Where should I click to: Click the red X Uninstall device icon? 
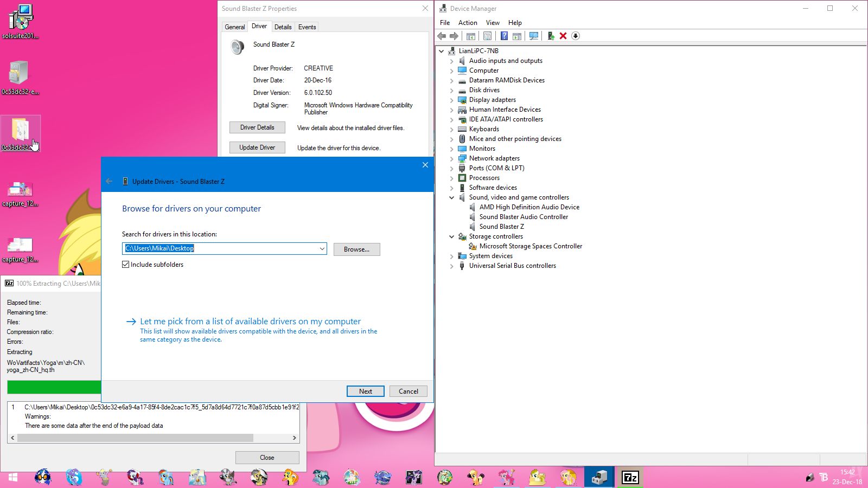tap(563, 36)
